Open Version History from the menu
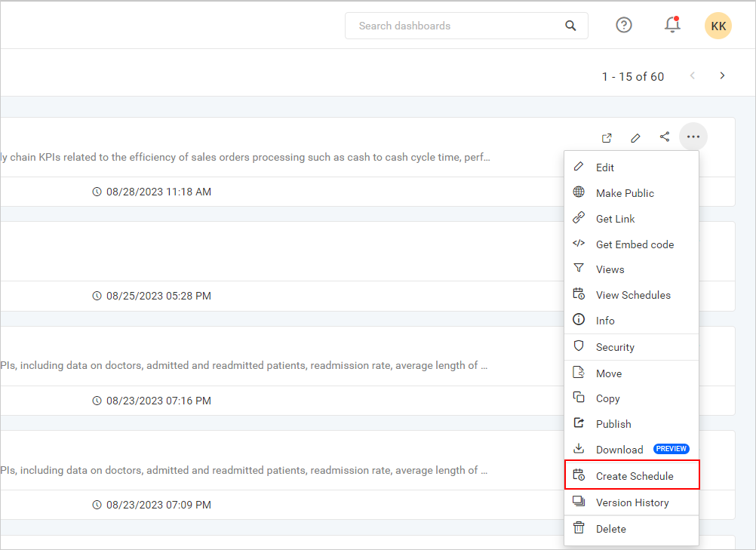 [632, 502]
